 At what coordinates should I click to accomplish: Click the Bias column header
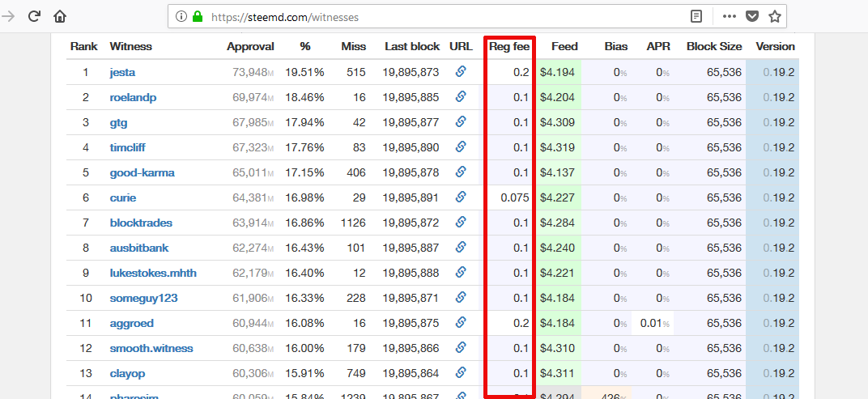[616, 46]
